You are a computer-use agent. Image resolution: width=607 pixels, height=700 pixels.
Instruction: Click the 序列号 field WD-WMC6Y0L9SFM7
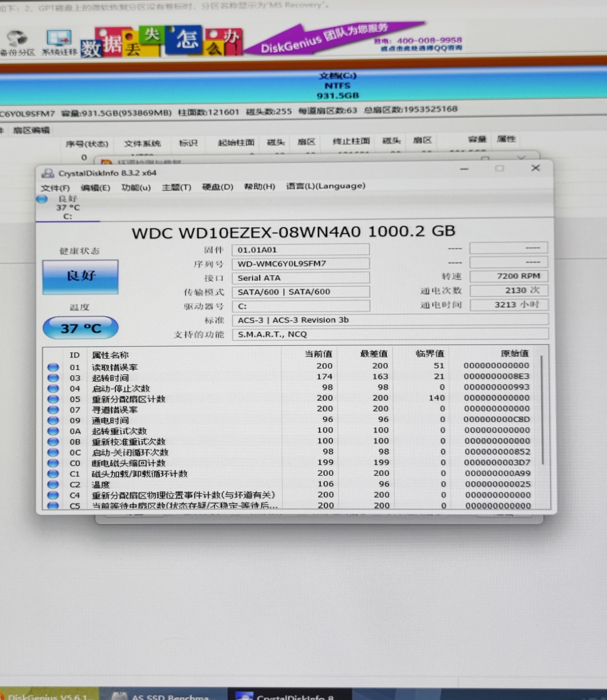(301, 264)
